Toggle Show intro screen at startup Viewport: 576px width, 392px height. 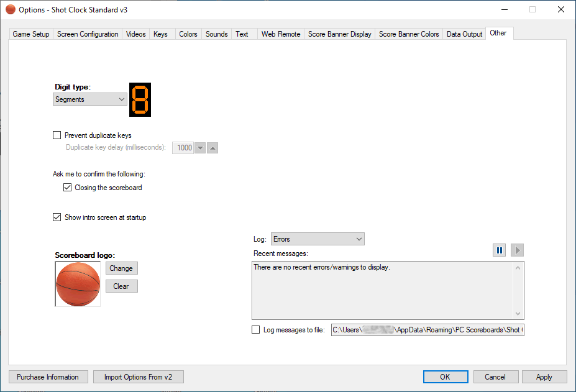pos(57,217)
